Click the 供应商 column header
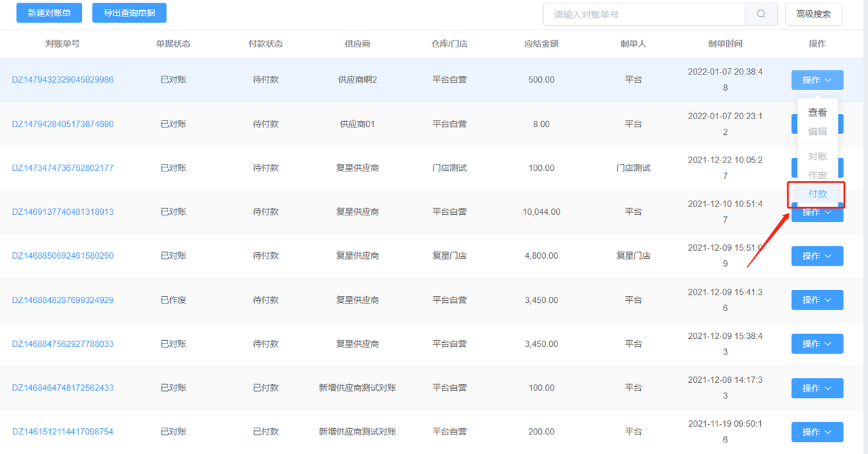 coord(357,44)
